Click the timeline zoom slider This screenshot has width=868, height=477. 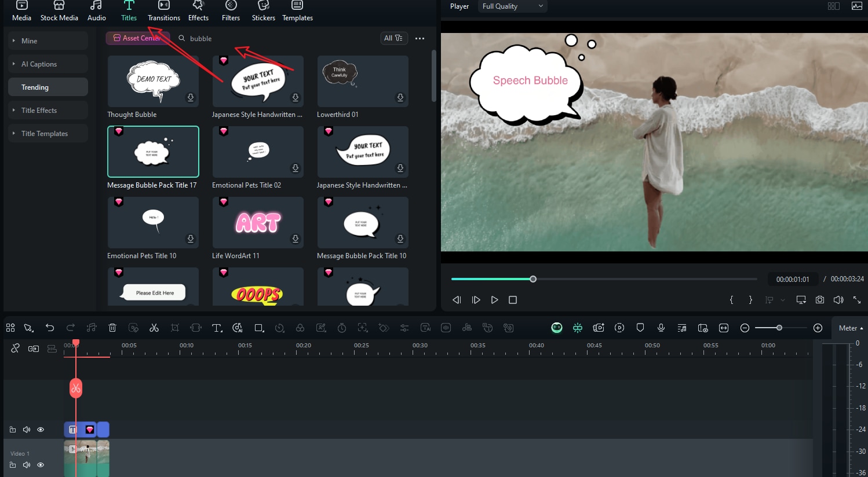[x=781, y=328]
